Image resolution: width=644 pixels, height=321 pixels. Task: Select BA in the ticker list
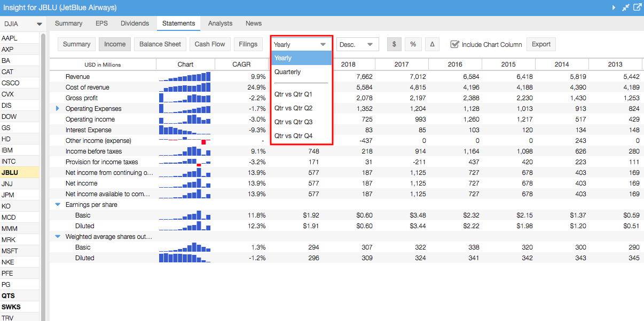pos(20,61)
